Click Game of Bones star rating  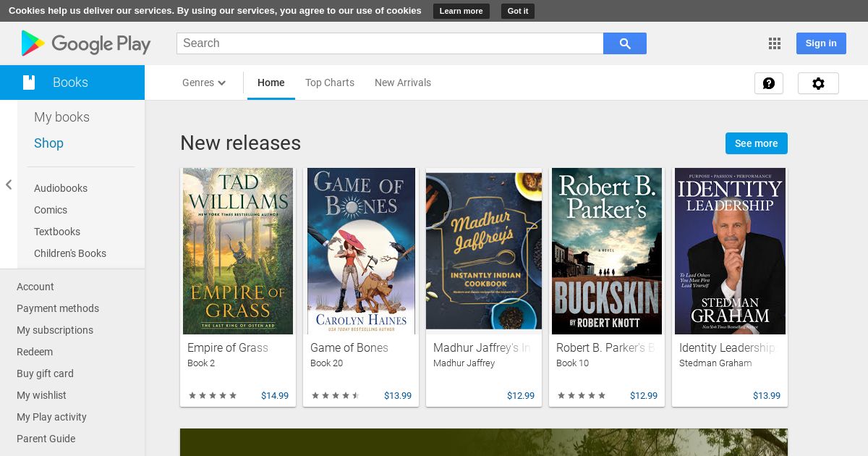tap(336, 396)
